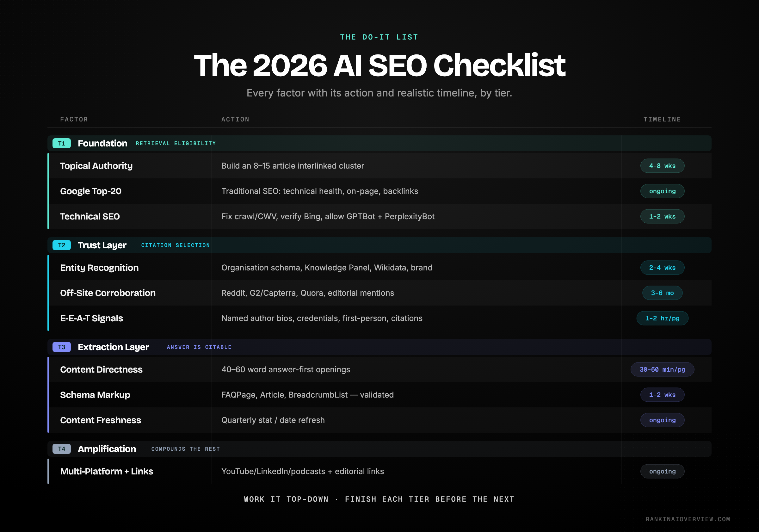Click the Off-Site Corroboration factor

(x=108, y=293)
